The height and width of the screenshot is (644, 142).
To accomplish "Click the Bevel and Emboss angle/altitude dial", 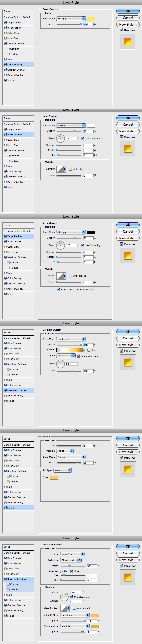I will click(64, 597).
